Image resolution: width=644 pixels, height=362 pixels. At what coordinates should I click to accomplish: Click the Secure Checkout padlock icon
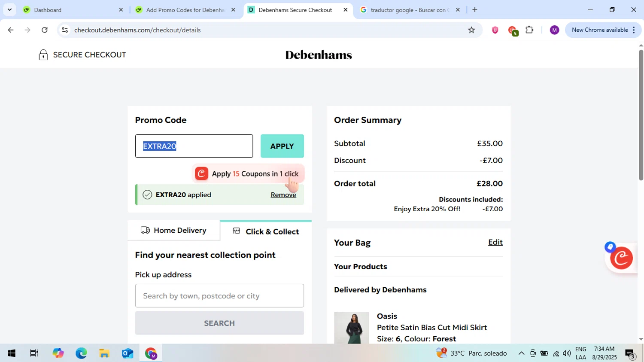click(x=43, y=55)
